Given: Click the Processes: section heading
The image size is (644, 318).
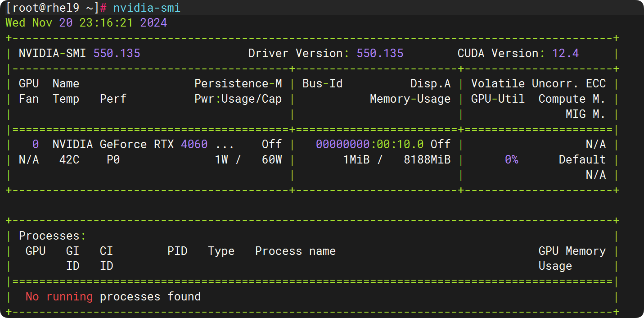Looking at the screenshot, I should click(52, 236).
